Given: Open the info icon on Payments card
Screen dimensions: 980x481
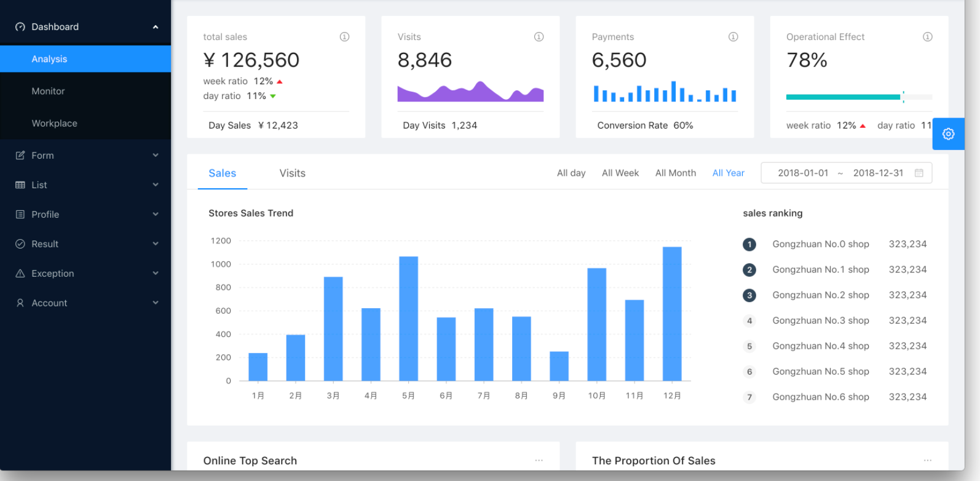Looking at the screenshot, I should click(733, 37).
